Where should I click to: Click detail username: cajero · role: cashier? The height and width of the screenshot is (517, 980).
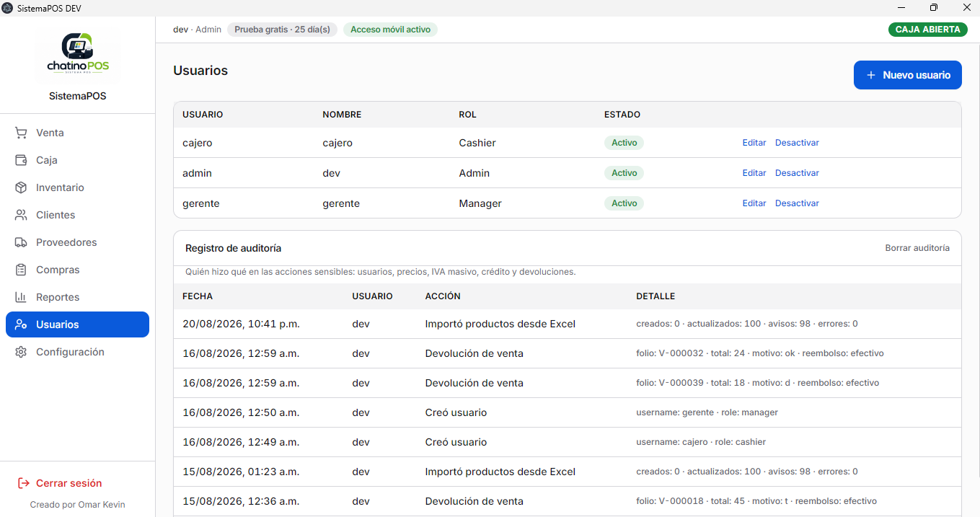click(x=701, y=442)
